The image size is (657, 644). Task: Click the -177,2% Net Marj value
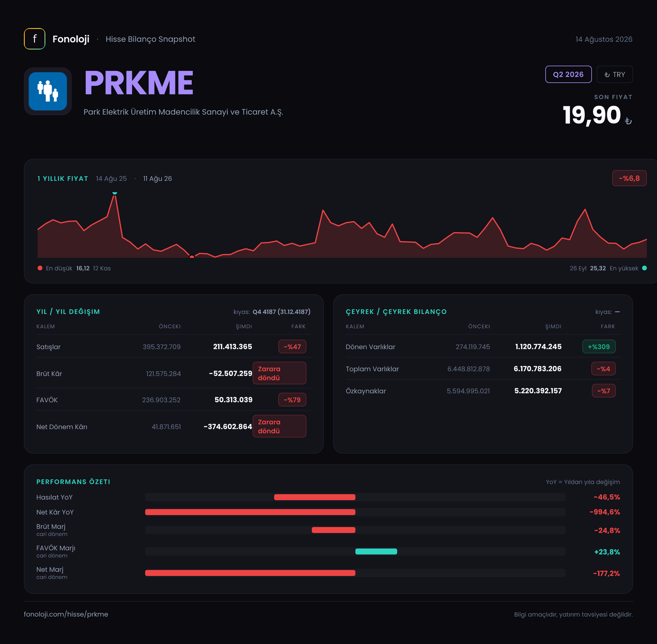(x=606, y=573)
